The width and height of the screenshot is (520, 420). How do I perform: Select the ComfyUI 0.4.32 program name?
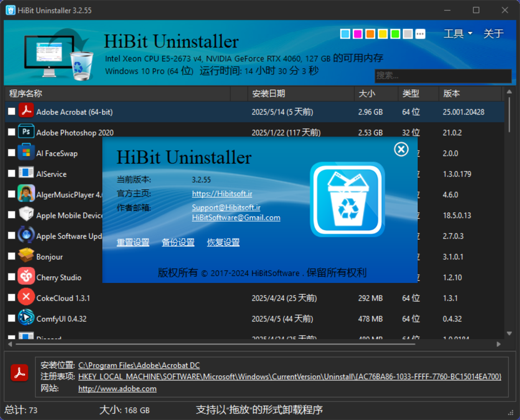[x=61, y=319]
